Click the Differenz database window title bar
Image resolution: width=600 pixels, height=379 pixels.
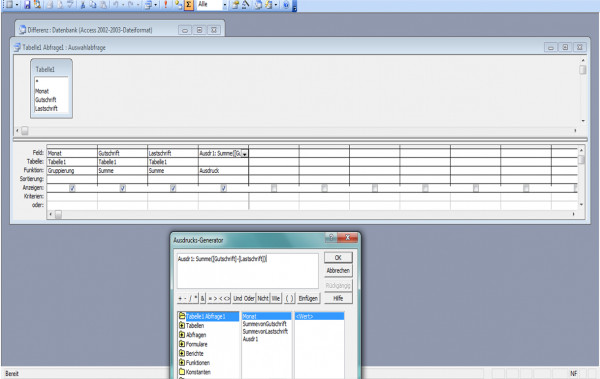[x=119, y=30]
